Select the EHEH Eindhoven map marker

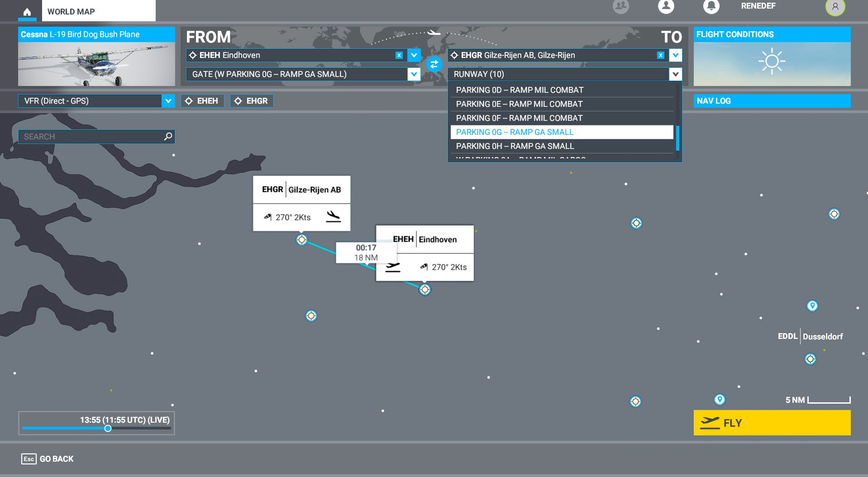click(x=424, y=289)
